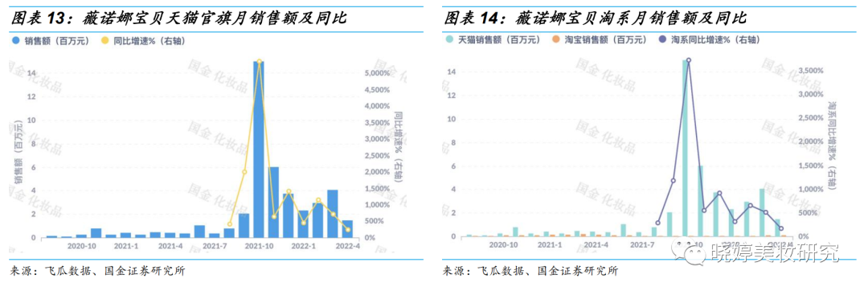The width and height of the screenshot is (868, 291).
Task: Click the yellow 同比增速% legend dot
Action: [x=104, y=40]
